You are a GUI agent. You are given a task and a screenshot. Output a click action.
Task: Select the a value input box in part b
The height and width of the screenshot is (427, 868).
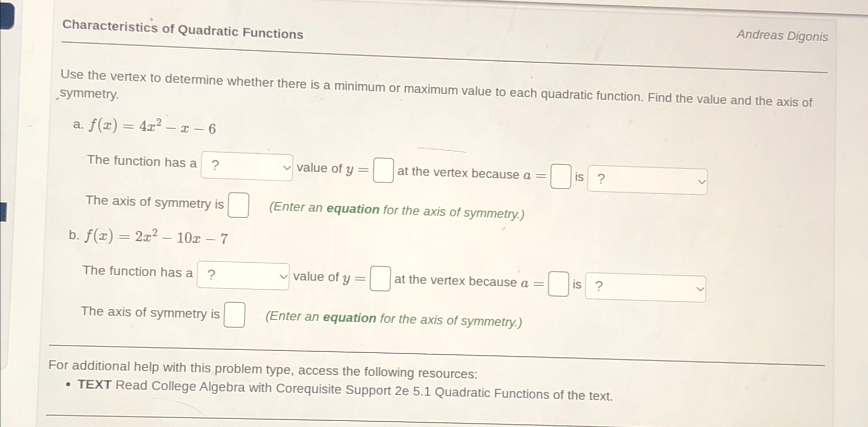coord(557,285)
